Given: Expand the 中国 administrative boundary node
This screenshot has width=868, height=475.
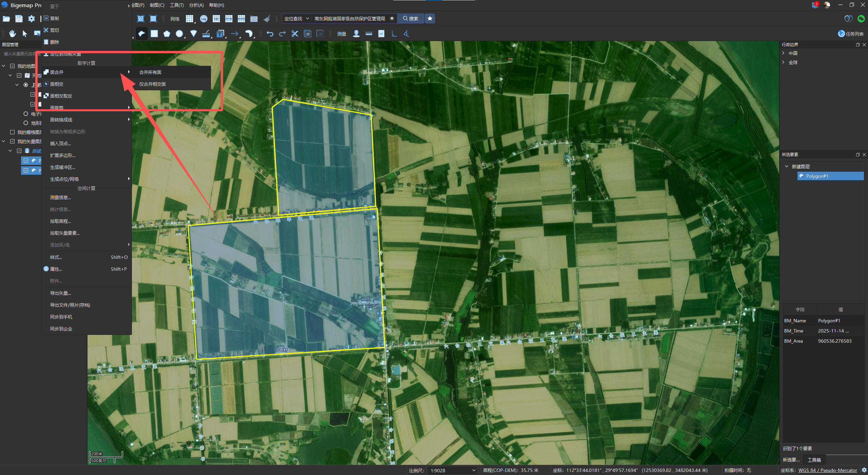Looking at the screenshot, I should tap(784, 53).
